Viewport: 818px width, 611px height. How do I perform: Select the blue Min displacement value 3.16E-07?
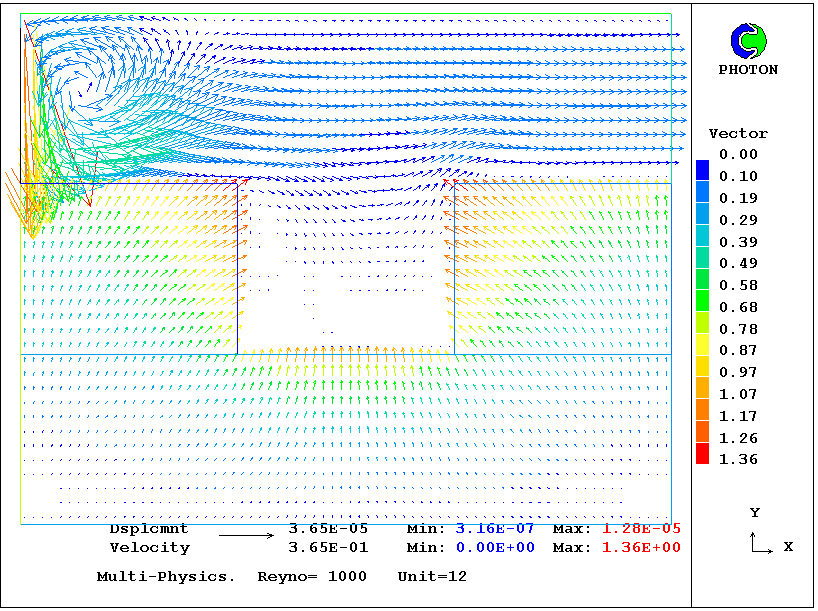pyautogui.click(x=495, y=529)
